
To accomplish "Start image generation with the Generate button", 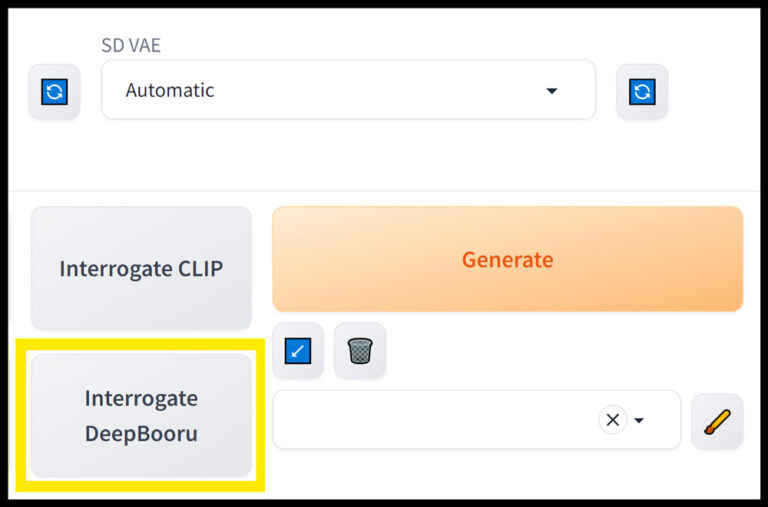I will pos(507,260).
